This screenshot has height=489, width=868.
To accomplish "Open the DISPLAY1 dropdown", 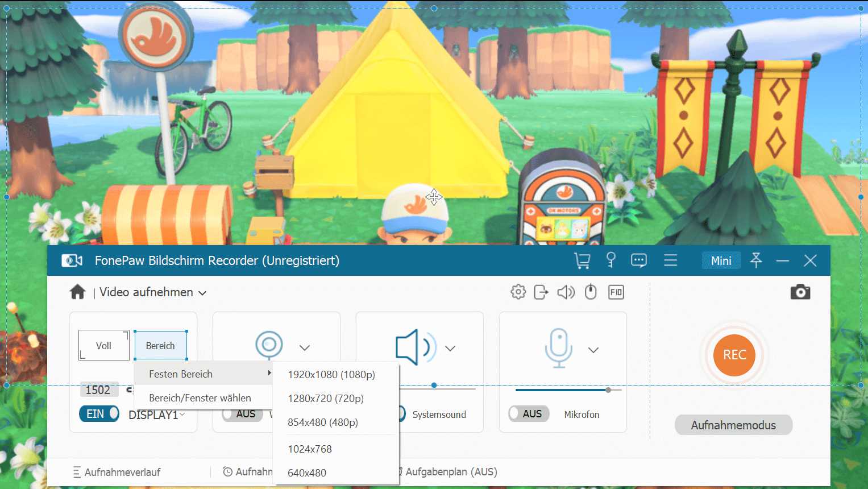I will (x=157, y=415).
